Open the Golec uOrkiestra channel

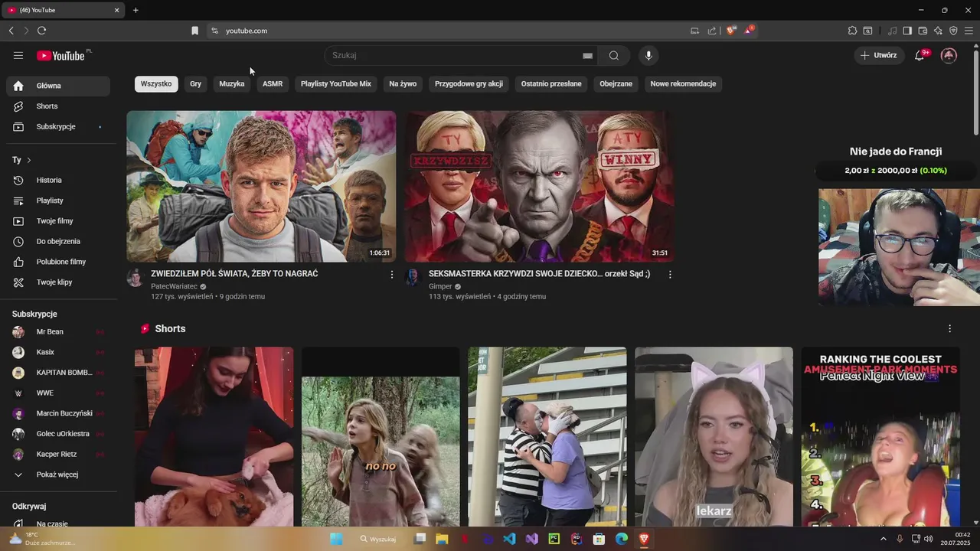58,434
